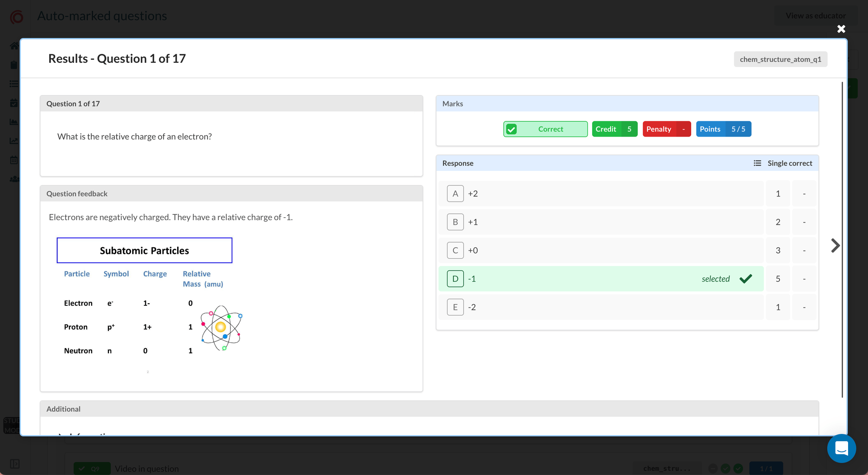Open the users group sidebar icon

pos(14,179)
